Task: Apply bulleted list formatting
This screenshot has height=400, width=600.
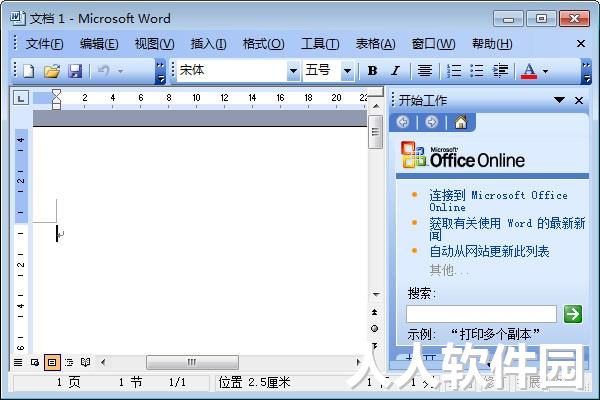Action: coord(477,71)
